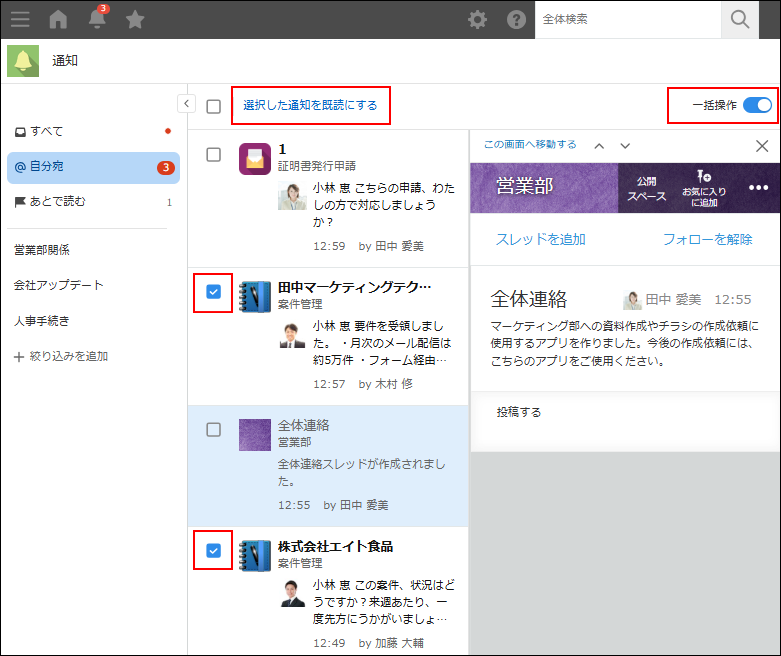
Task: Click the 全体連絡 thread heading in preview
Action: 528,299
